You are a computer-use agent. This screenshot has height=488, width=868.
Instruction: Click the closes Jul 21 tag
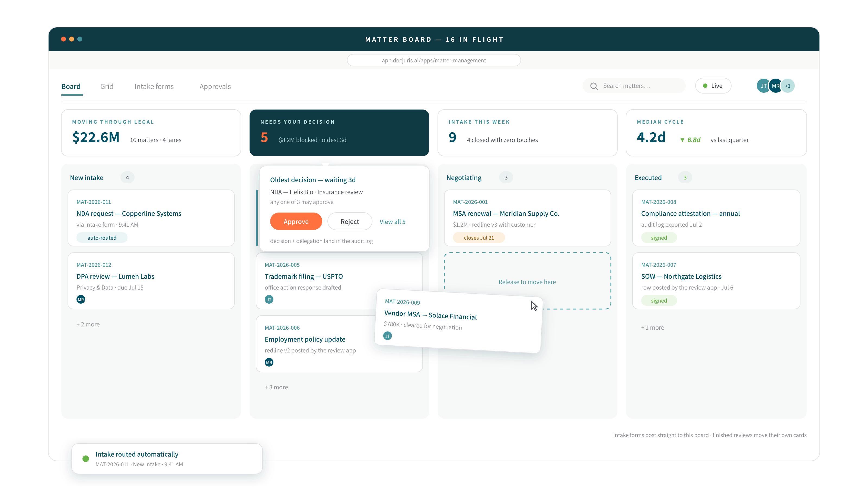coord(479,238)
